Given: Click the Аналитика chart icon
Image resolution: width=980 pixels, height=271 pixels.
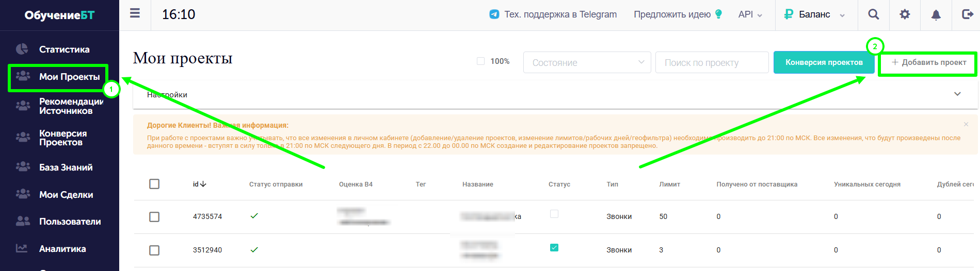Looking at the screenshot, I should click(22, 248).
